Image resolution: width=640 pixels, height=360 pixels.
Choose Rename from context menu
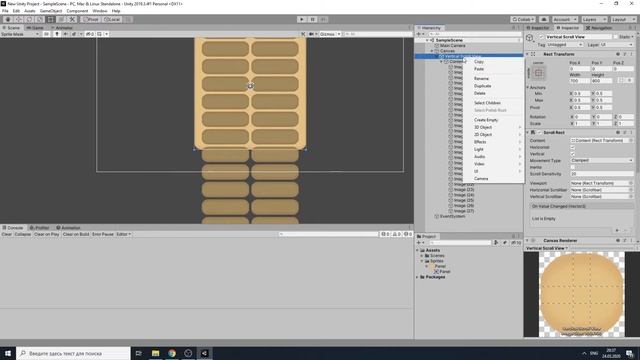pos(493,78)
